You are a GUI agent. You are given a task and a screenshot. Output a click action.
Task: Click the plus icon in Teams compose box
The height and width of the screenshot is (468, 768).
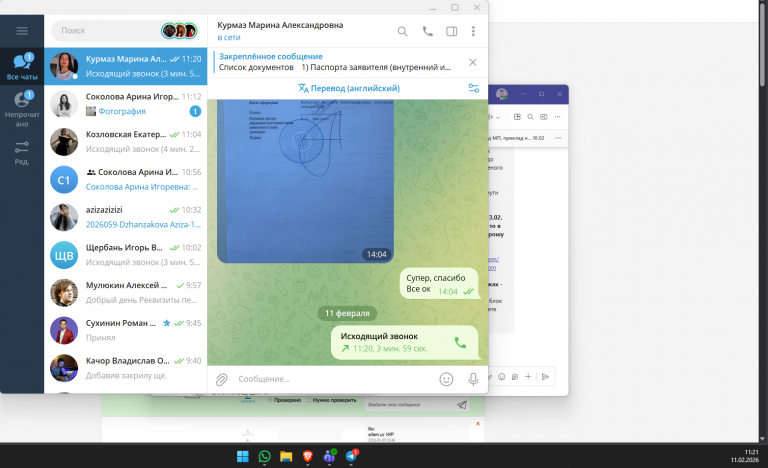coord(528,377)
